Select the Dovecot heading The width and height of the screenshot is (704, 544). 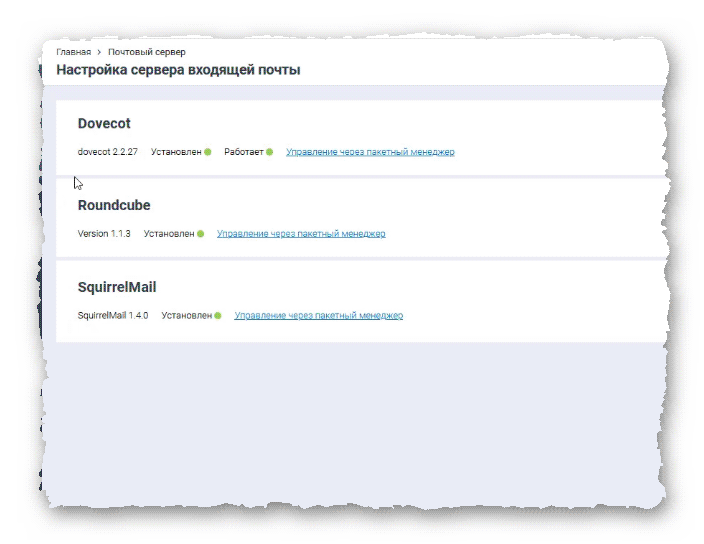[x=104, y=124]
